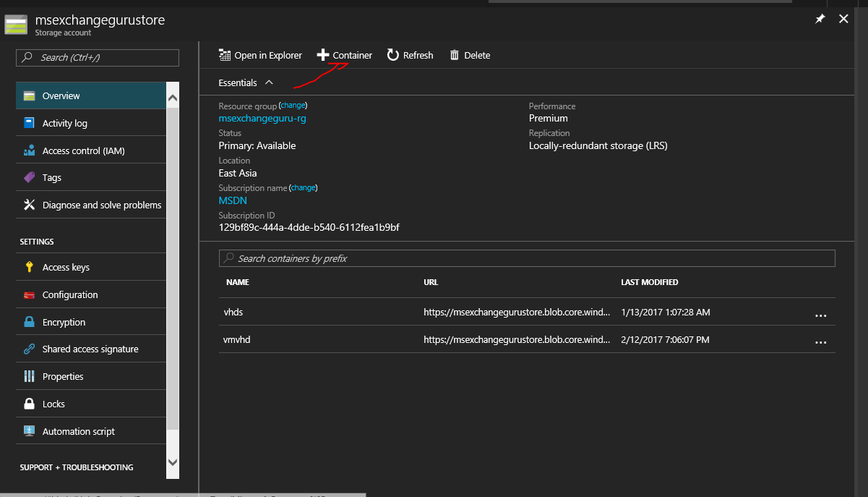Click the Delete toolbar label

coord(477,56)
